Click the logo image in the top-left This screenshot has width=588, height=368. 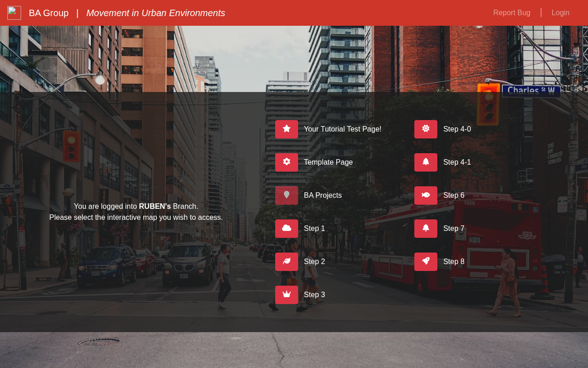tap(14, 13)
